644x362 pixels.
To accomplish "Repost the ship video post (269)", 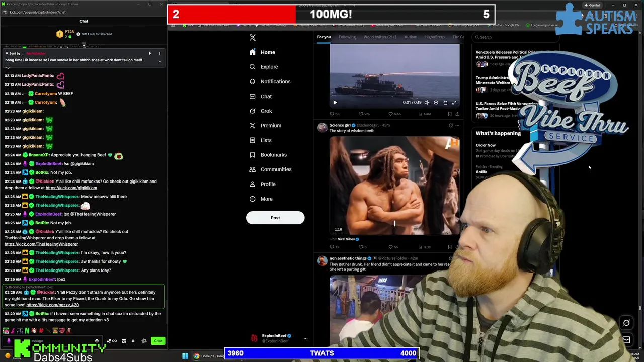I will pos(365,114).
